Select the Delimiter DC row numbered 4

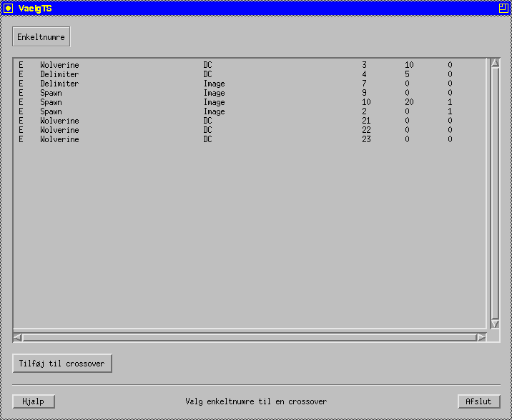[x=250, y=74]
